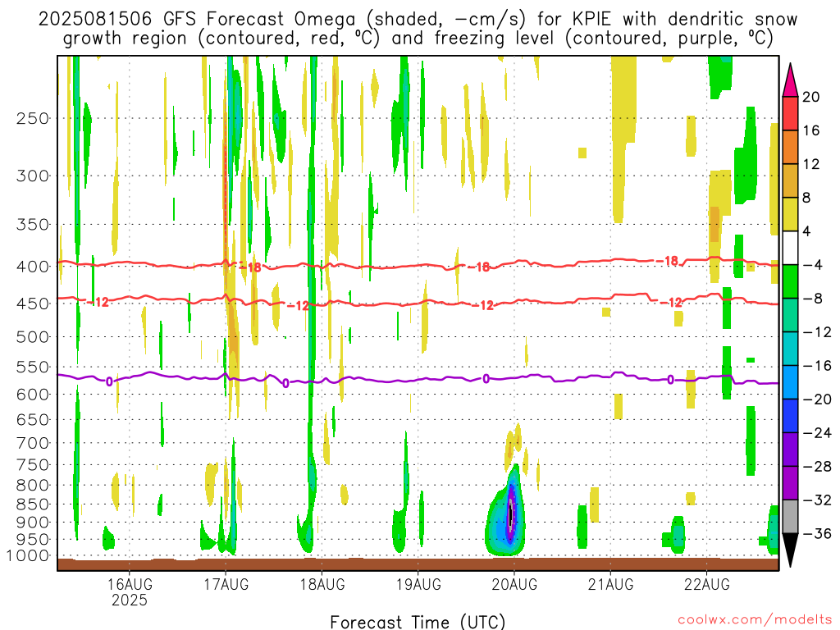
Task: Select the -8 value on the color scale
Action: click(x=813, y=299)
